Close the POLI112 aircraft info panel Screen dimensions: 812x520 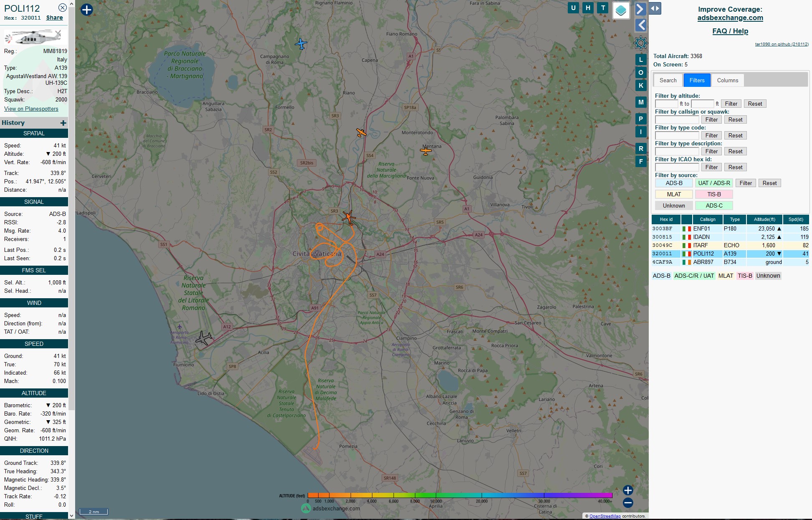coord(62,8)
